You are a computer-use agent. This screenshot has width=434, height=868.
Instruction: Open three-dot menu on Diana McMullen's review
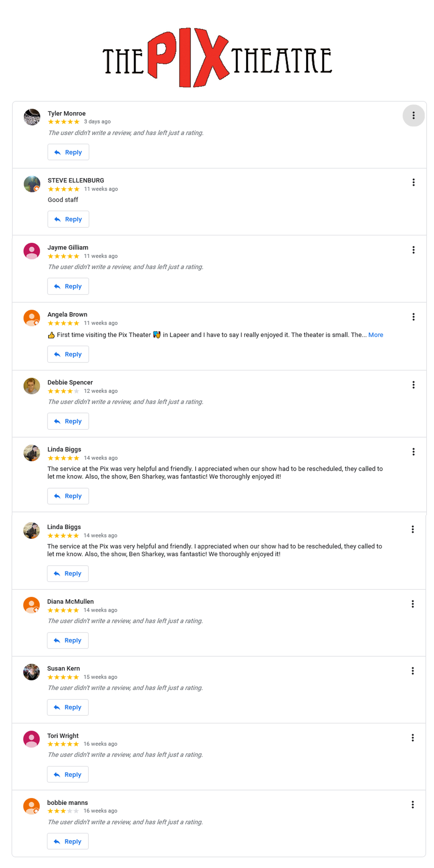[x=413, y=604]
